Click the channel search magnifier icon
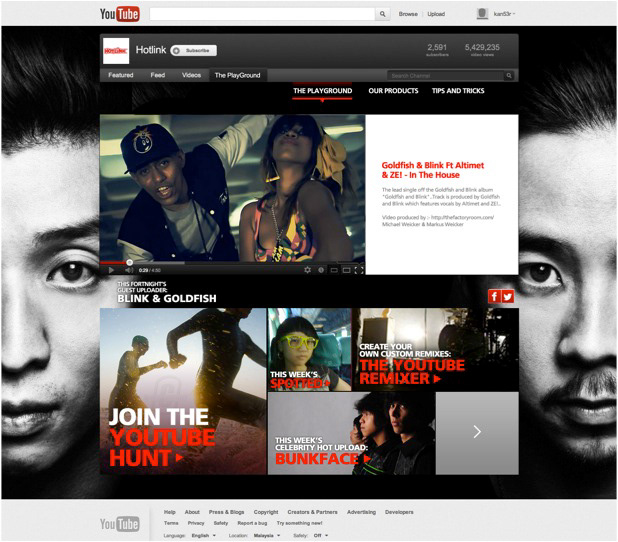 509,76
